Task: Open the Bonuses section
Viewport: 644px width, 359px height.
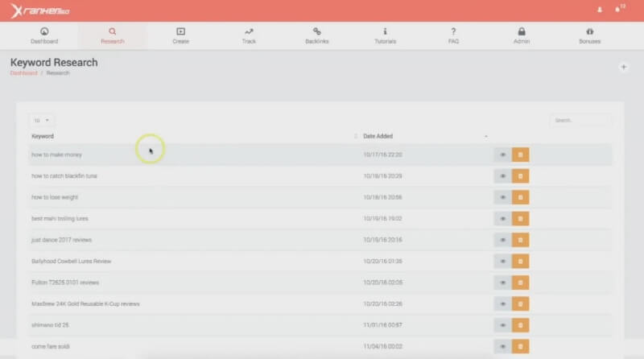Action: coord(590,35)
